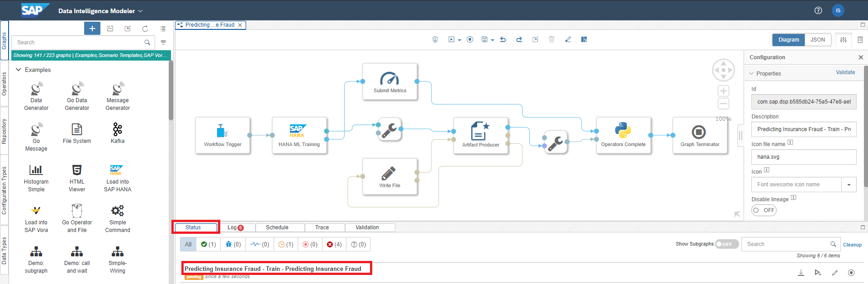Toggle Disable lineage switch
Screen dimensions: 868x284
point(764,210)
